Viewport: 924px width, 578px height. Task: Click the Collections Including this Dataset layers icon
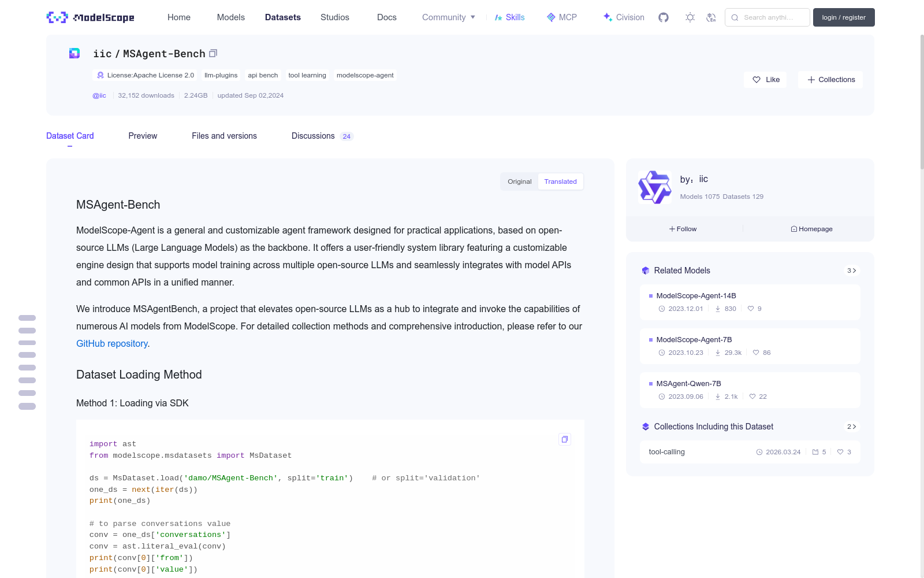coord(646,427)
